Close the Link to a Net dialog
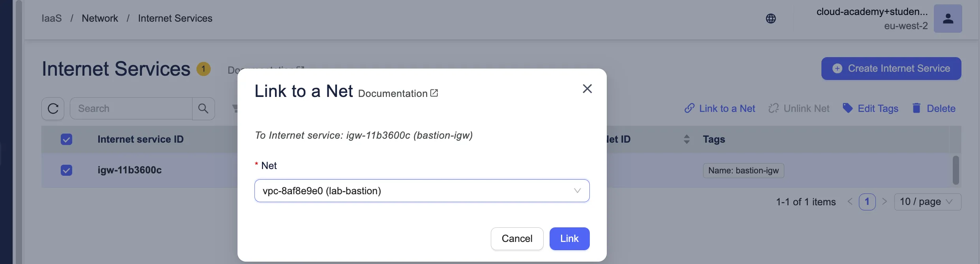Screen dimensions: 980x264 coord(587,89)
